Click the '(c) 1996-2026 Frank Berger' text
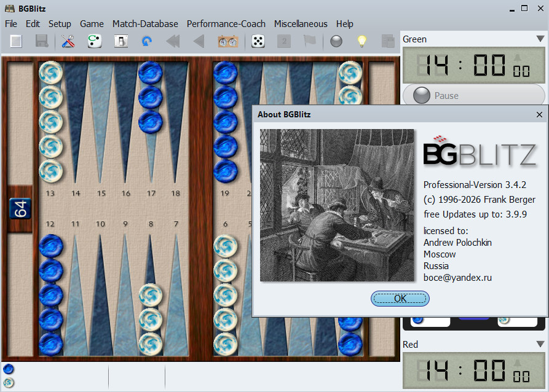Viewport: 549px width, 392px height. [x=480, y=200]
